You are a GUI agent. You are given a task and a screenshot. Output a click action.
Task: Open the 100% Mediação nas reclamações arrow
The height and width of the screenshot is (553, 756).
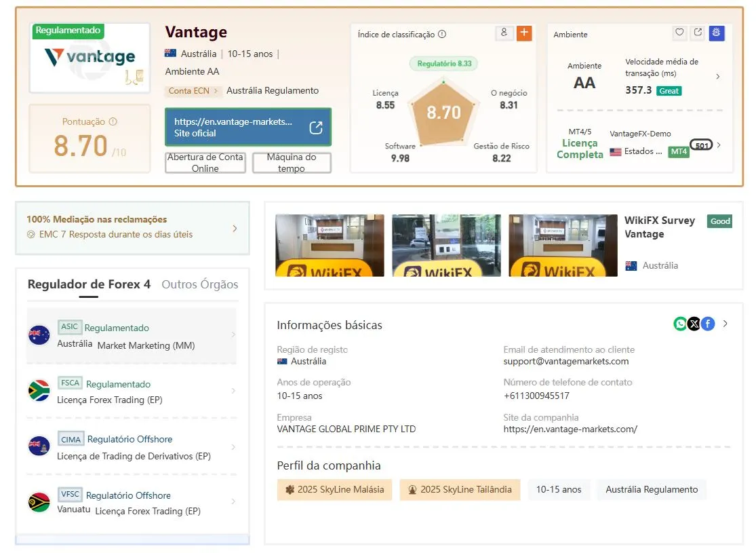coord(235,228)
